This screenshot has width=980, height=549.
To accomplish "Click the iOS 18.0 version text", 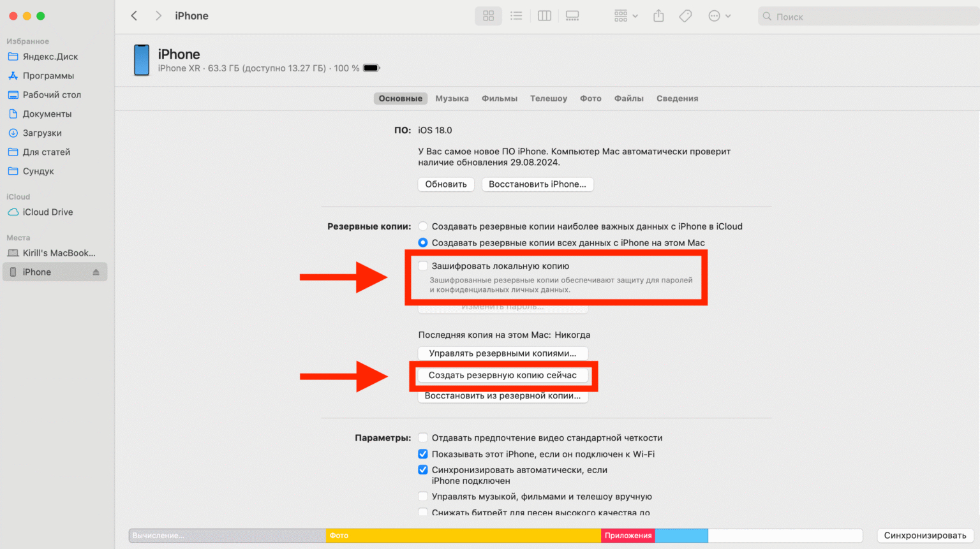I will [x=435, y=130].
